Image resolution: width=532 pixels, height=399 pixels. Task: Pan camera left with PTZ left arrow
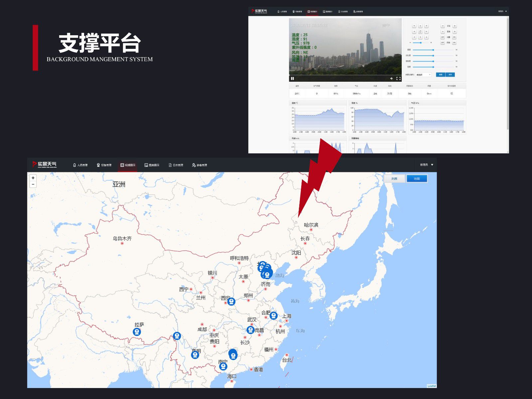coord(414,32)
